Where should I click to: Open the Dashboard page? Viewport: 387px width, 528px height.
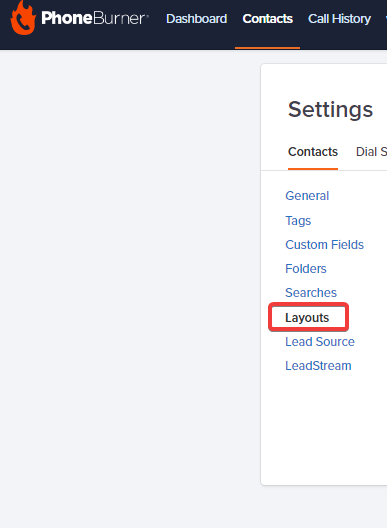[x=196, y=19]
